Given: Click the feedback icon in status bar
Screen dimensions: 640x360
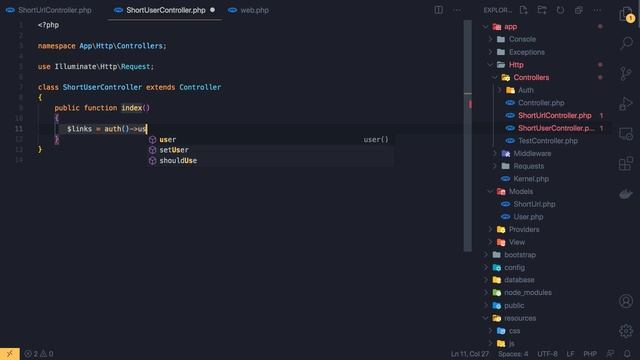Looking at the screenshot, I should [x=611, y=354].
